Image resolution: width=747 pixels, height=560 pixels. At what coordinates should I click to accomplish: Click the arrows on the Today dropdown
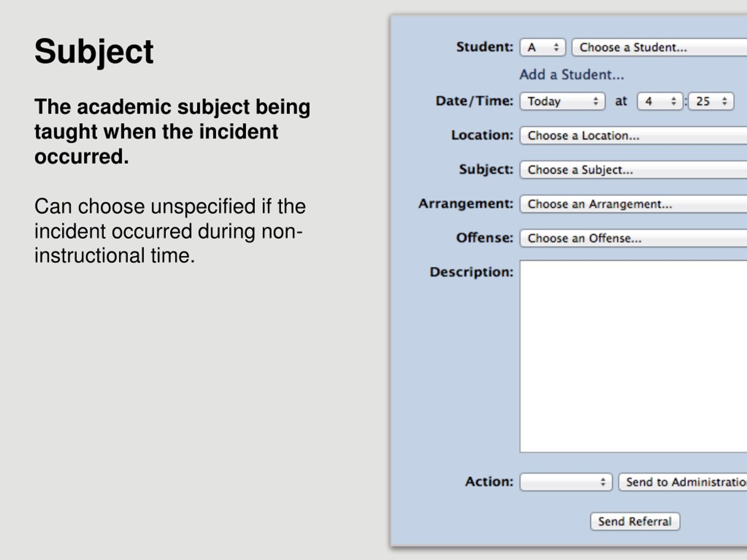point(596,101)
